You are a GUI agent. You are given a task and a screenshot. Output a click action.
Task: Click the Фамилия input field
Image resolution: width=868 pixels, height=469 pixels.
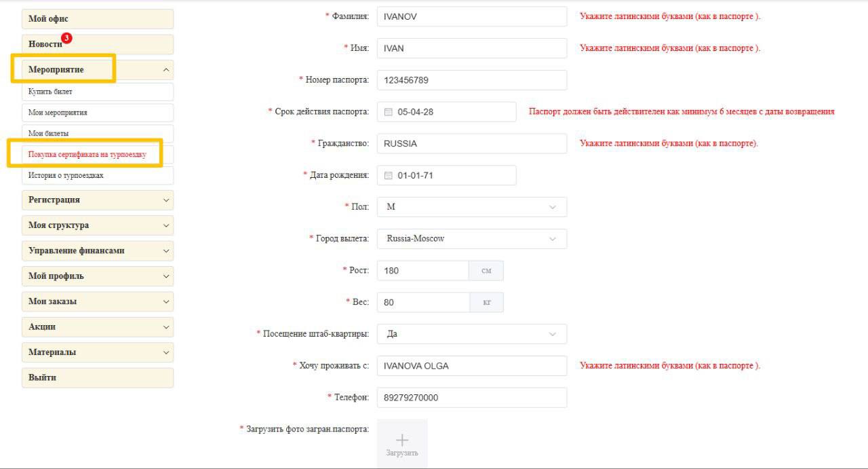click(x=471, y=17)
